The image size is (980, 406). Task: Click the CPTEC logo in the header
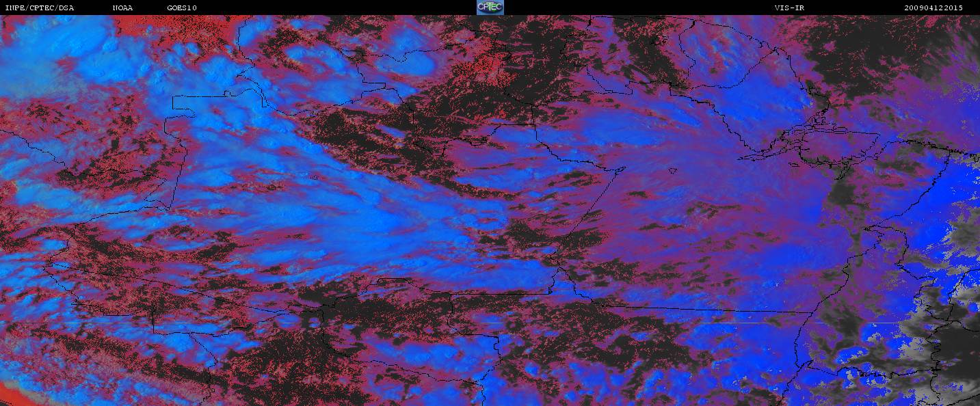click(490, 8)
